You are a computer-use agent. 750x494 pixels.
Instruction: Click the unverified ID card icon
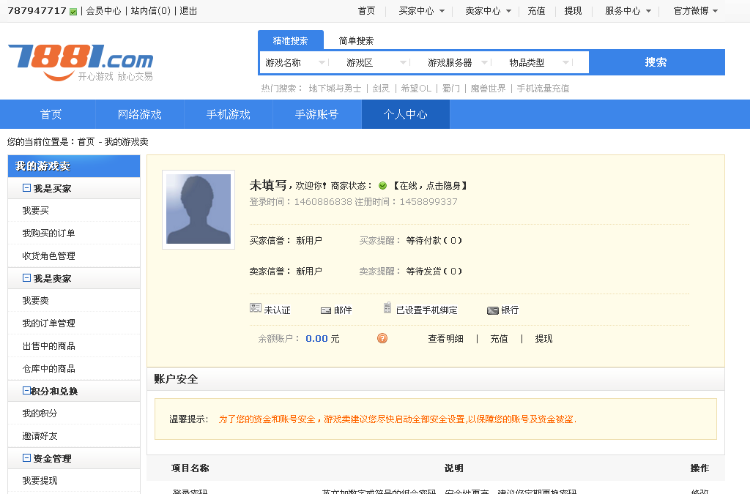click(x=255, y=309)
